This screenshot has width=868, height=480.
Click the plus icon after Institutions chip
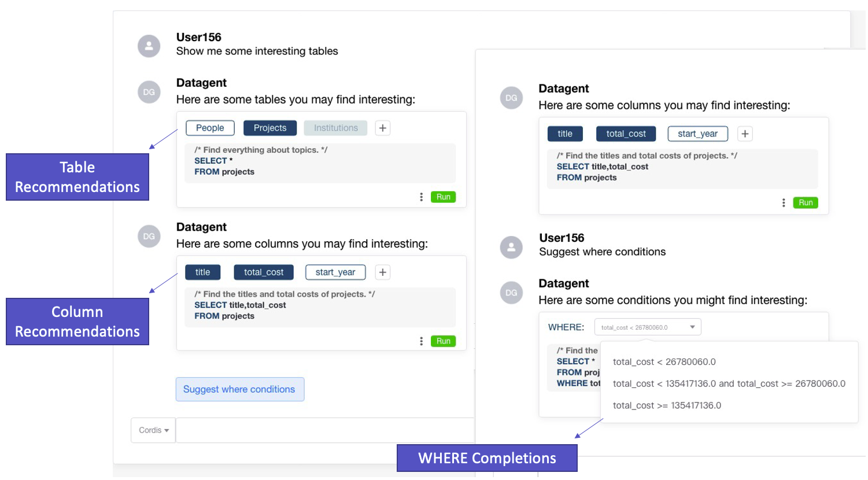click(x=383, y=128)
